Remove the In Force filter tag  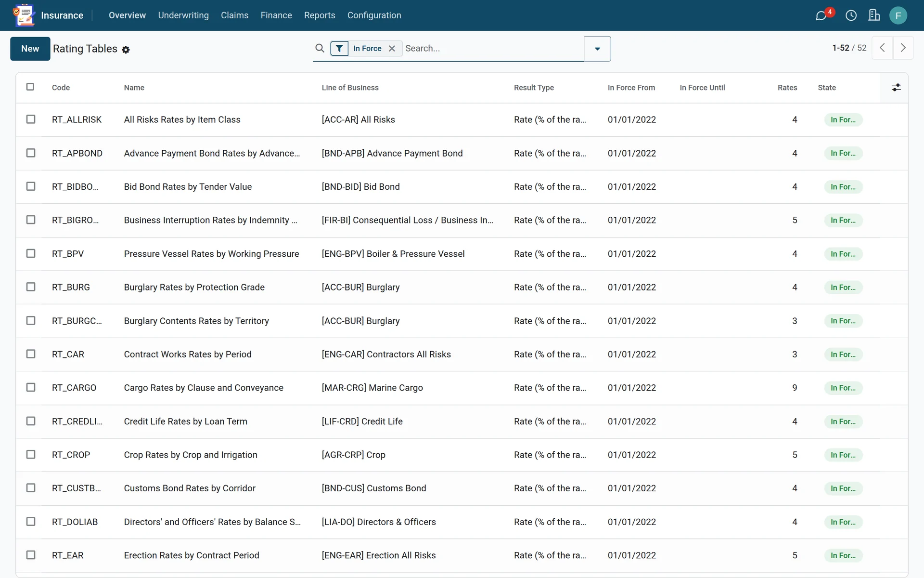(392, 48)
